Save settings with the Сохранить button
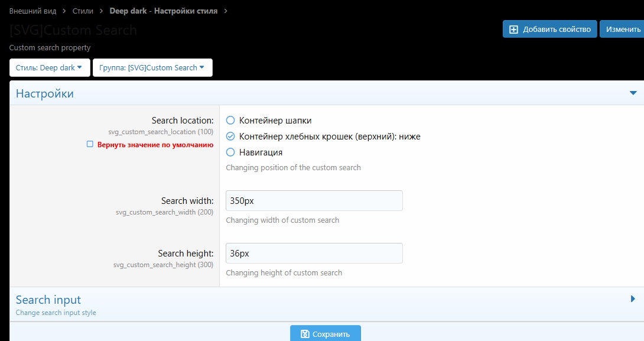This screenshot has width=644, height=341. (326, 333)
